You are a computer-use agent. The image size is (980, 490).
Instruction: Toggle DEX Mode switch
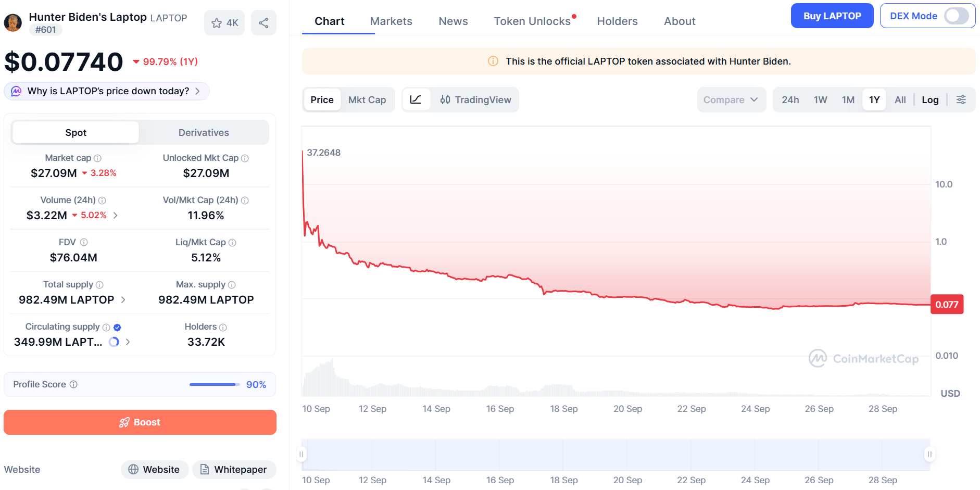957,16
